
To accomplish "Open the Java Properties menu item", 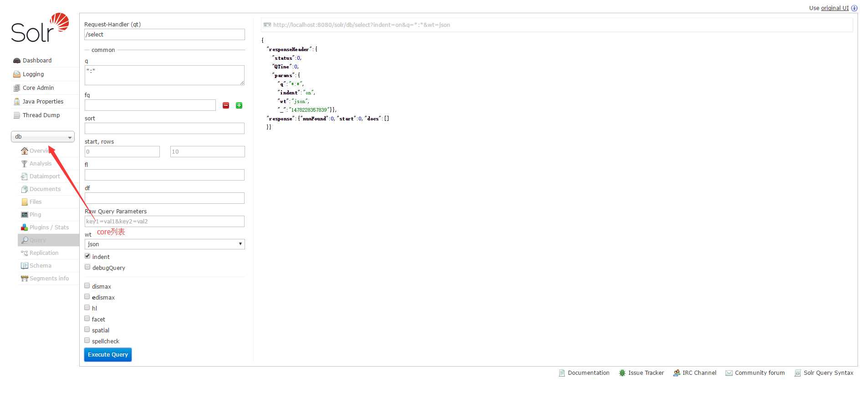I will (x=43, y=102).
